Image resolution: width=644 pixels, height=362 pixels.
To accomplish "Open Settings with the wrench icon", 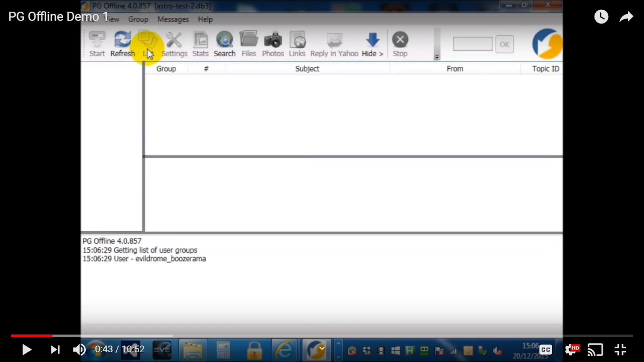I will [x=174, y=44].
